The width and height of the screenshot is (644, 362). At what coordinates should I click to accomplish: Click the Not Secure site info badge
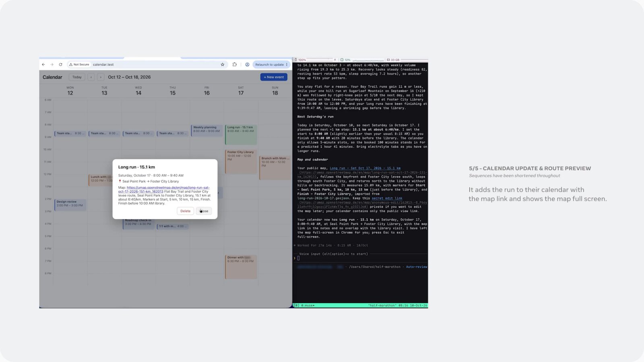click(x=79, y=64)
